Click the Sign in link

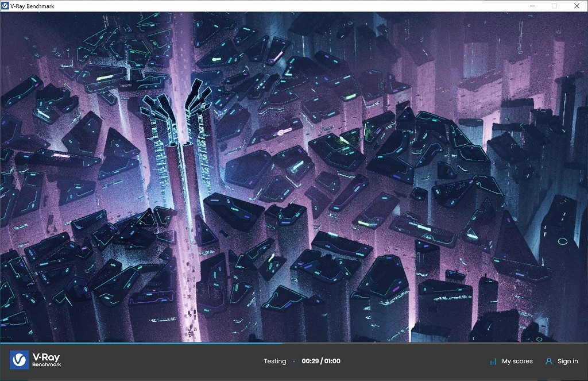[567, 361]
